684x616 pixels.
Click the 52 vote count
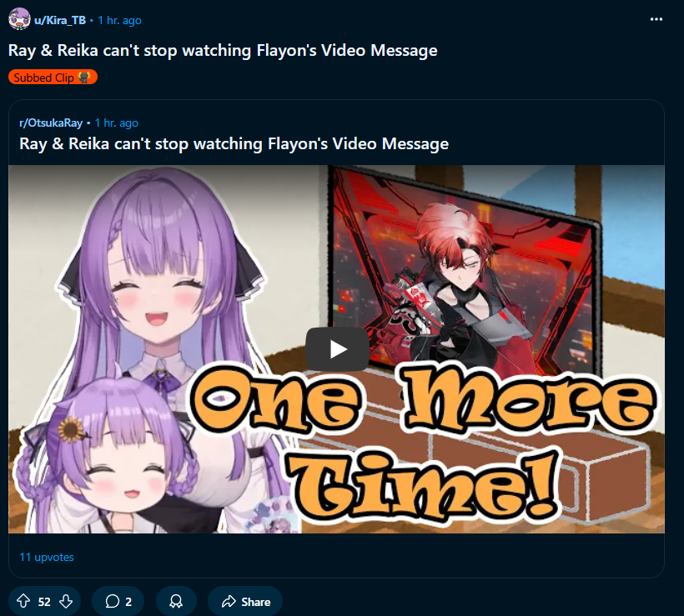click(44, 602)
